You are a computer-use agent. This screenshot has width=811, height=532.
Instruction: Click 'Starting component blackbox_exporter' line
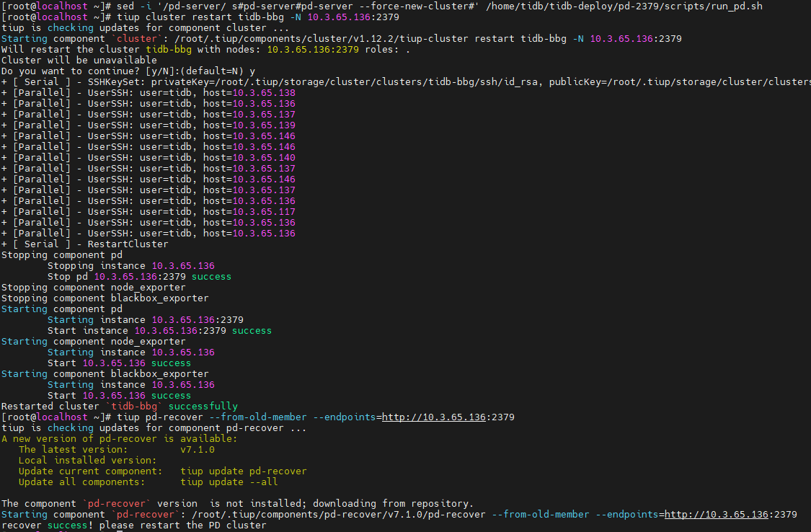105,374
